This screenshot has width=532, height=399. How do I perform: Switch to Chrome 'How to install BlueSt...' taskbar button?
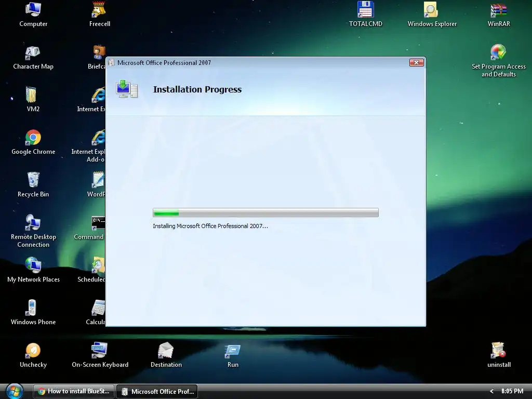click(x=74, y=391)
